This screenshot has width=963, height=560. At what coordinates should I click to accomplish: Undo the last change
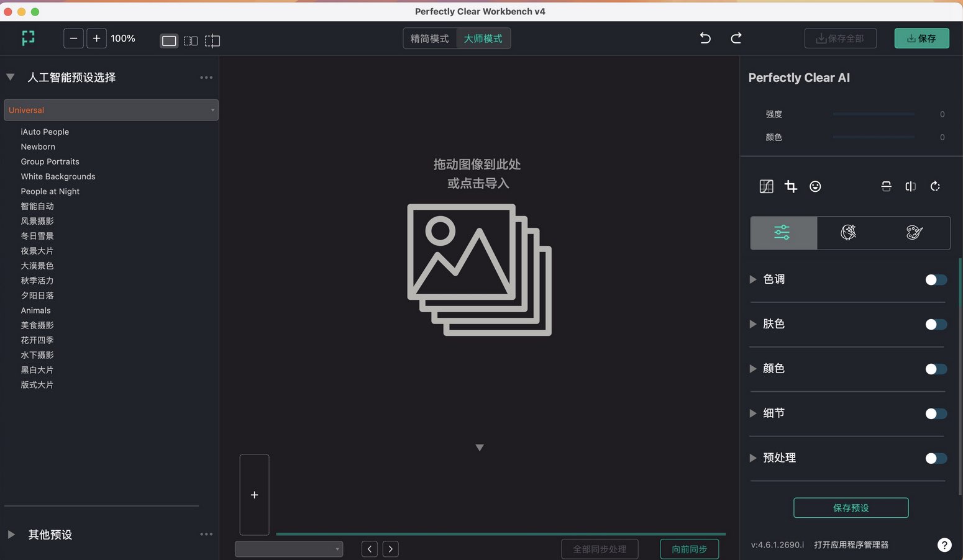[705, 38]
